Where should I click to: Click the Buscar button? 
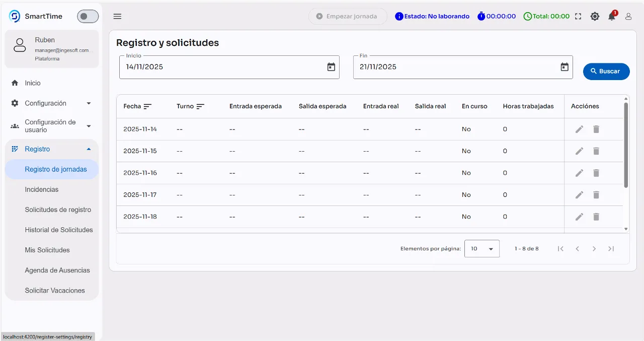606,71
